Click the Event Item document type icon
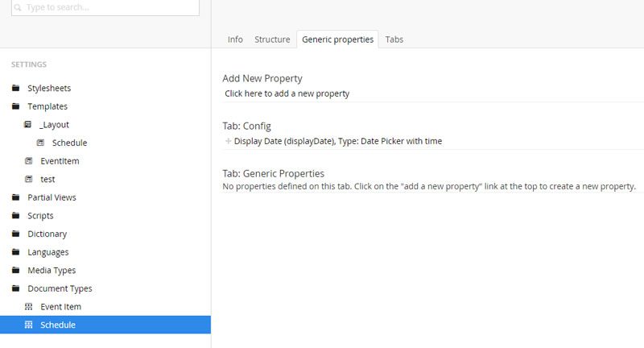Image resolution: width=644 pixels, height=348 pixels. [x=28, y=306]
